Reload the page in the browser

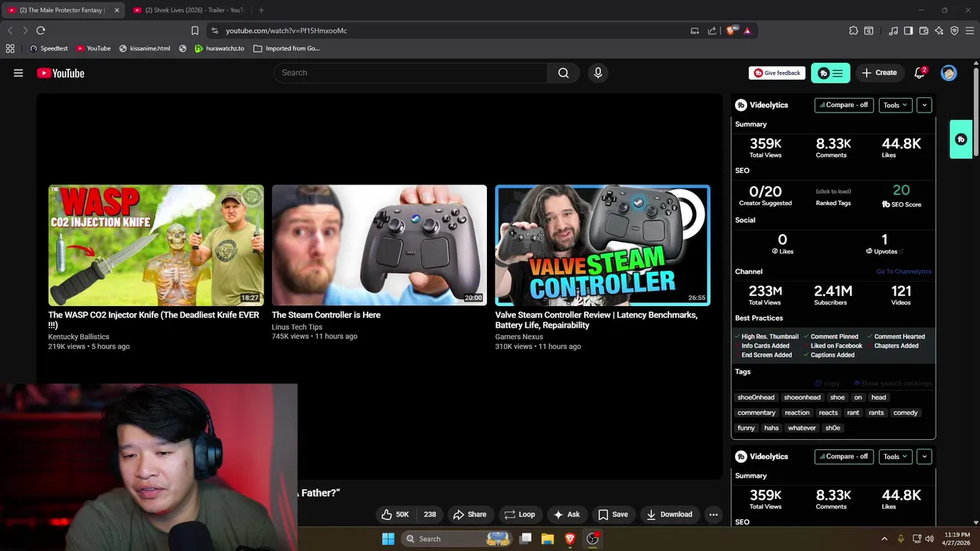[41, 31]
